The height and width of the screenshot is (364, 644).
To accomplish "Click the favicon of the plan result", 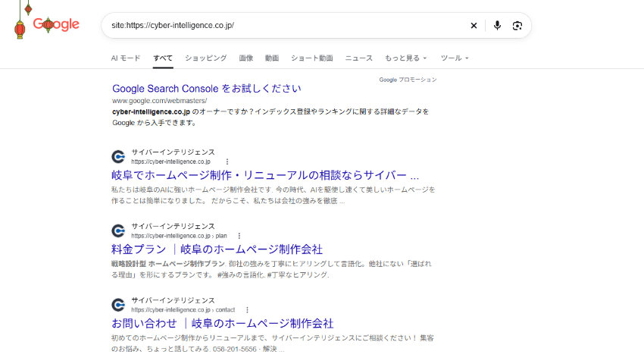I will 118,231.
